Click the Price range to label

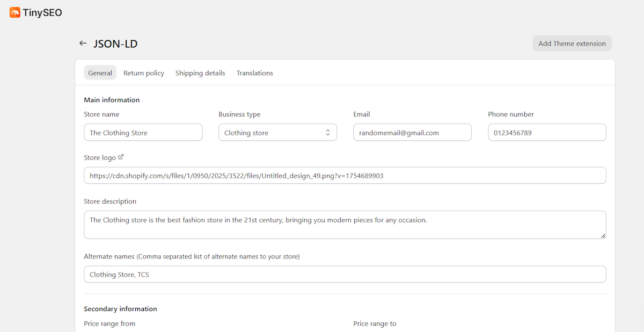point(375,323)
